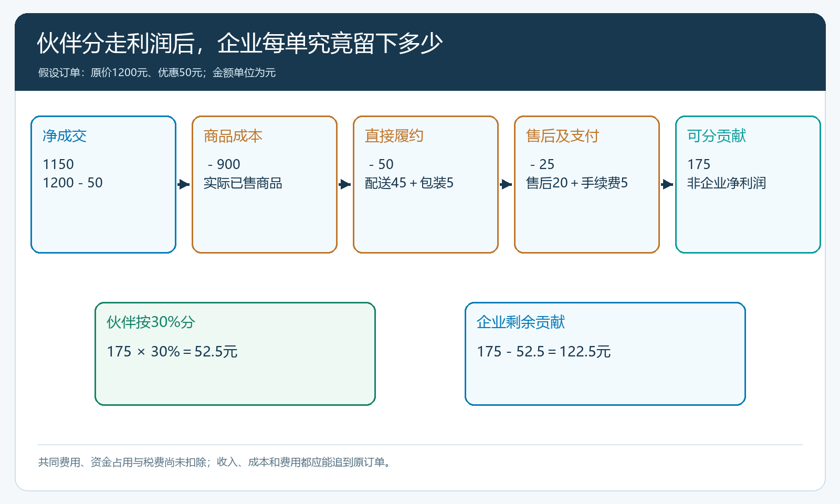The image size is (840, 504).
Task: Select the 净成交 card heading
Action: pos(65,136)
